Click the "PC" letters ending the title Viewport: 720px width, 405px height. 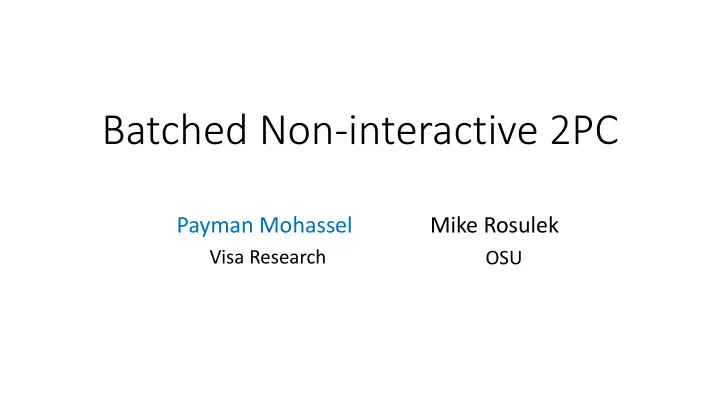click(596, 130)
